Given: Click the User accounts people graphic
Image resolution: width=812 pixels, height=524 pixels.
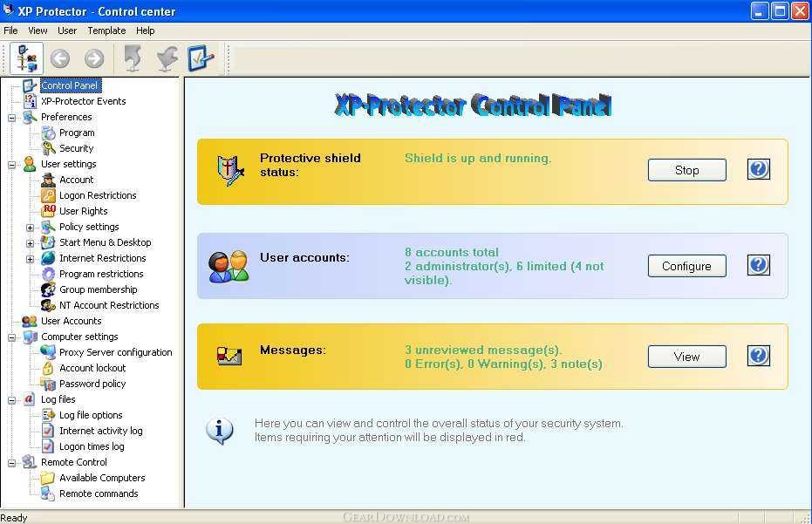Looking at the screenshot, I should 229,266.
